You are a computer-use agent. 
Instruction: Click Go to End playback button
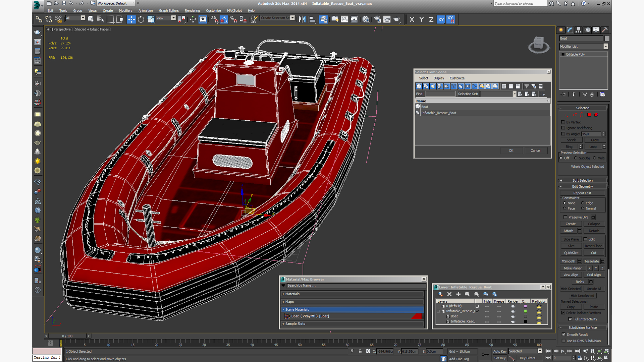[x=578, y=351]
